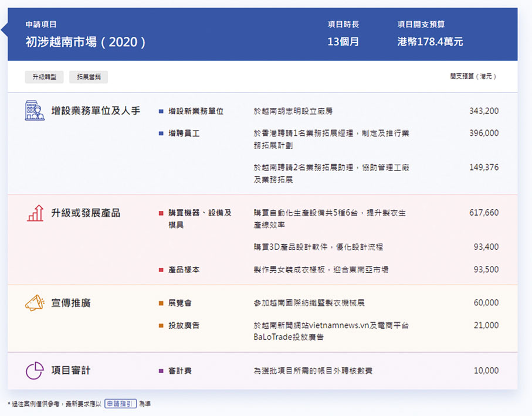This screenshot has width=532, height=416.
Task: Click the 增聘員工 item label
Action: (184, 134)
